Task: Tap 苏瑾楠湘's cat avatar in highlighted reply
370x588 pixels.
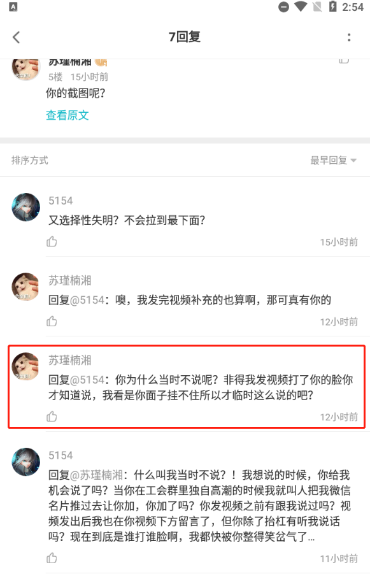Action: click(26, 366)
